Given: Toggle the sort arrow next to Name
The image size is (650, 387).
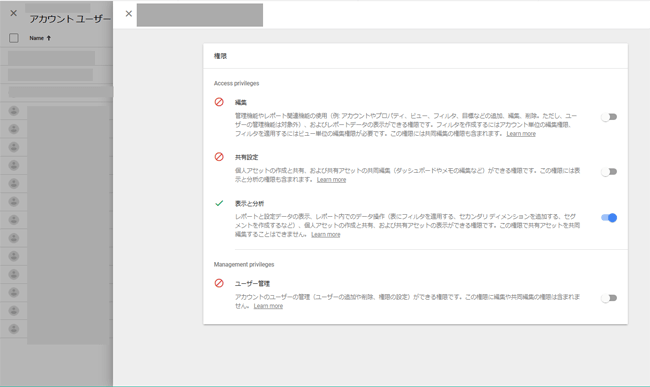Looking at the screenshot, I should [x=49, y=38].
